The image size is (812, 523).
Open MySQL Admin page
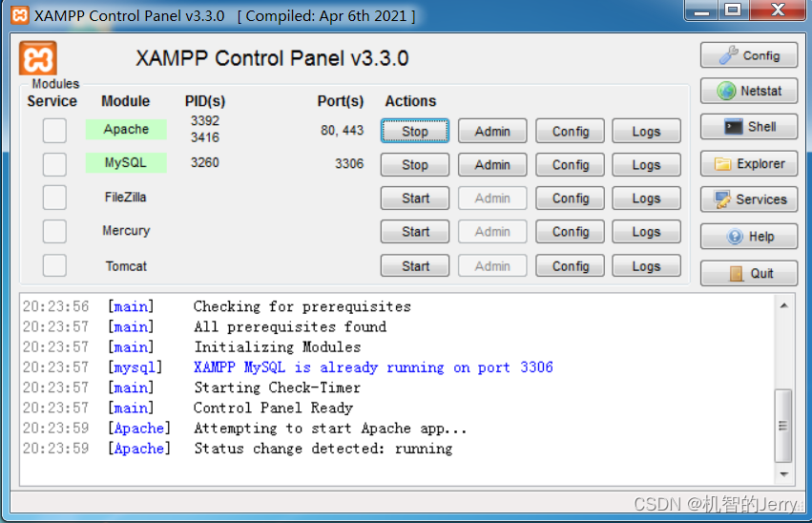click(492, 165)
